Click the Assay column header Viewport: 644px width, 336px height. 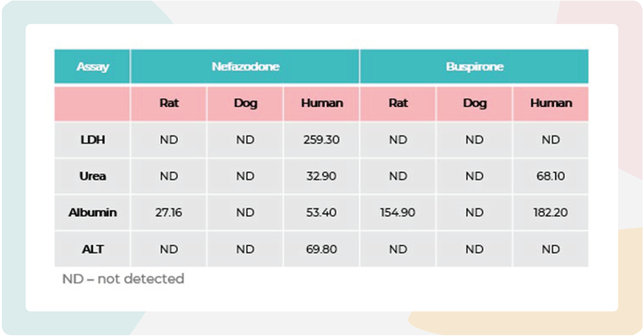tap(93, 67)
